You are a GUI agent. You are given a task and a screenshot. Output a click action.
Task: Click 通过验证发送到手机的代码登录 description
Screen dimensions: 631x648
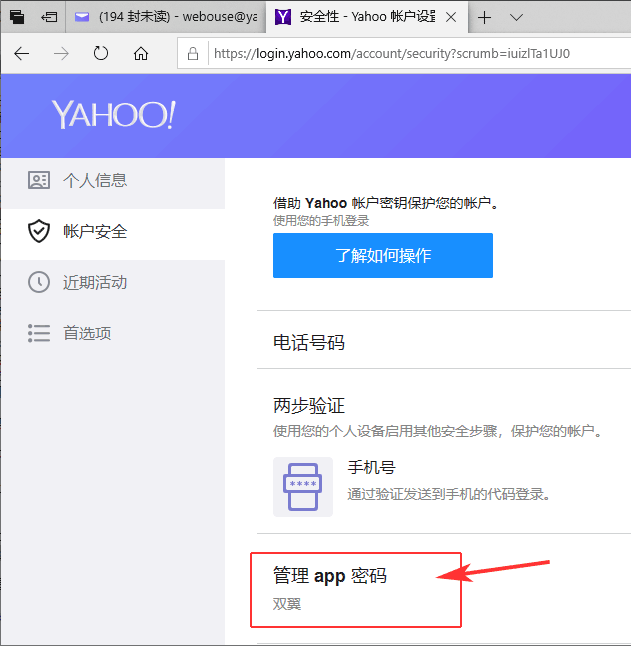pyautogui.click(x=449, y=494)
